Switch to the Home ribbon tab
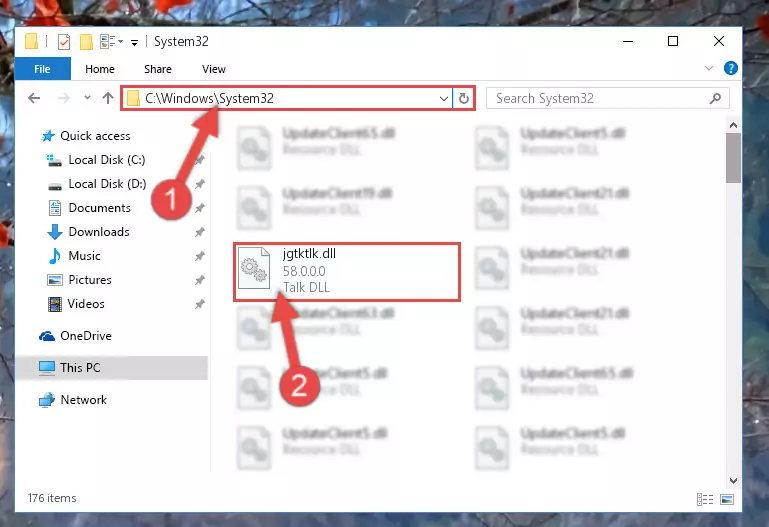Viewport: 769px width, 527px height. point(100,69)
